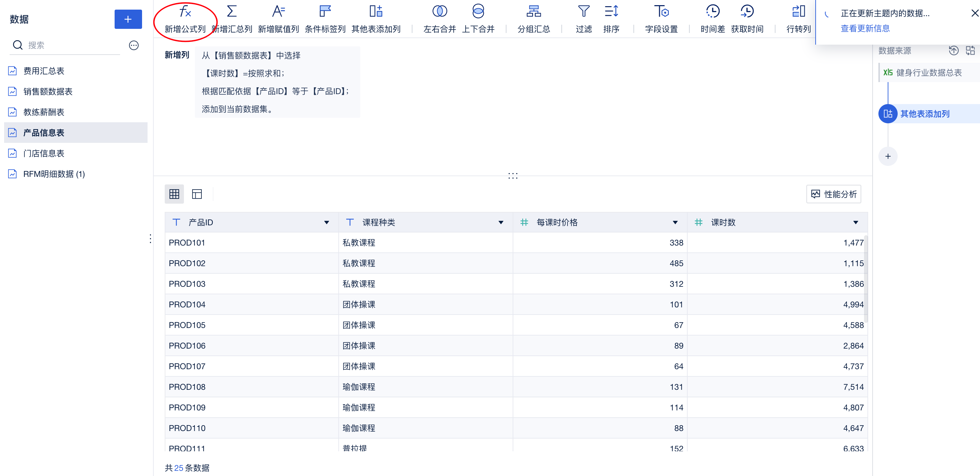Image resolution: width=980 pixels, height=476 pixels.
Task: Select the 过滤 funnel icon
Action: (584, 12)
